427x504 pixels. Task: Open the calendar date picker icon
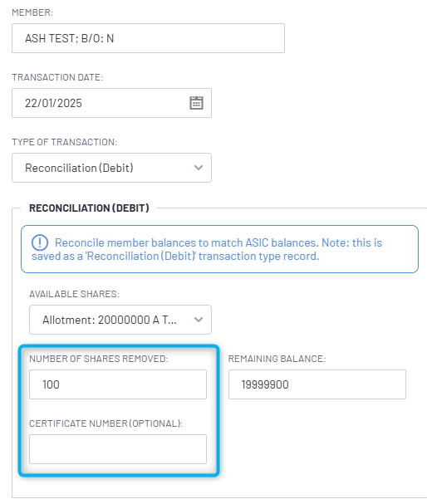tap(196, 103)
